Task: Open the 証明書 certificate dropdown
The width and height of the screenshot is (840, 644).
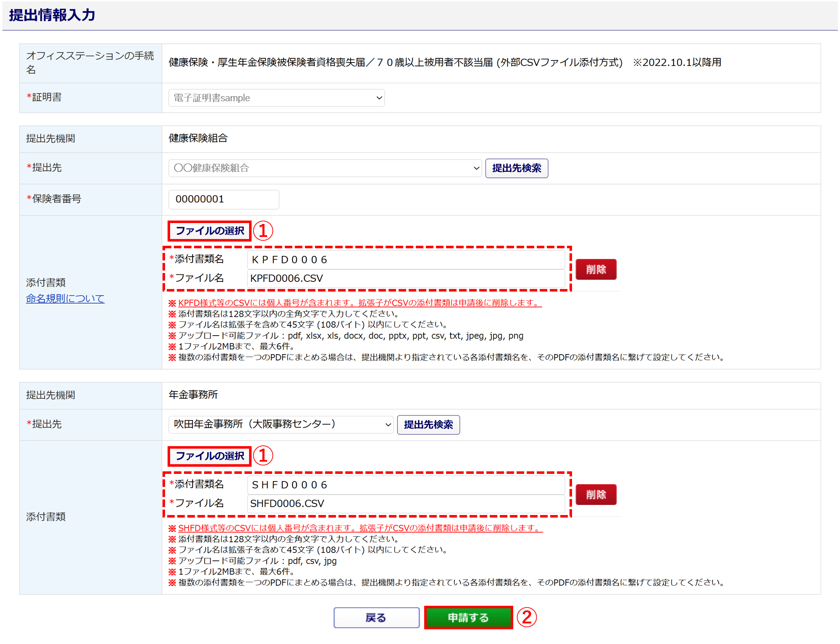Action: pos(276,98)
